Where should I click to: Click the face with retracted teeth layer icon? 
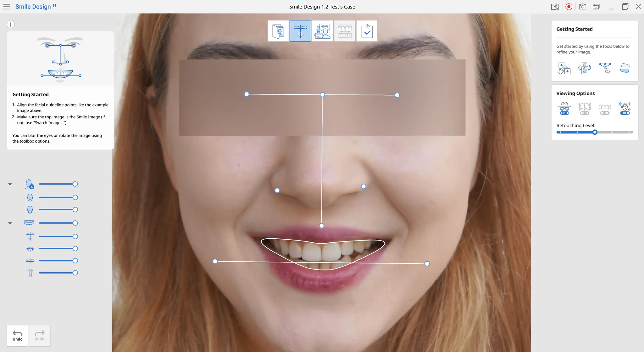pyautogui.click(x=30, y=210)
